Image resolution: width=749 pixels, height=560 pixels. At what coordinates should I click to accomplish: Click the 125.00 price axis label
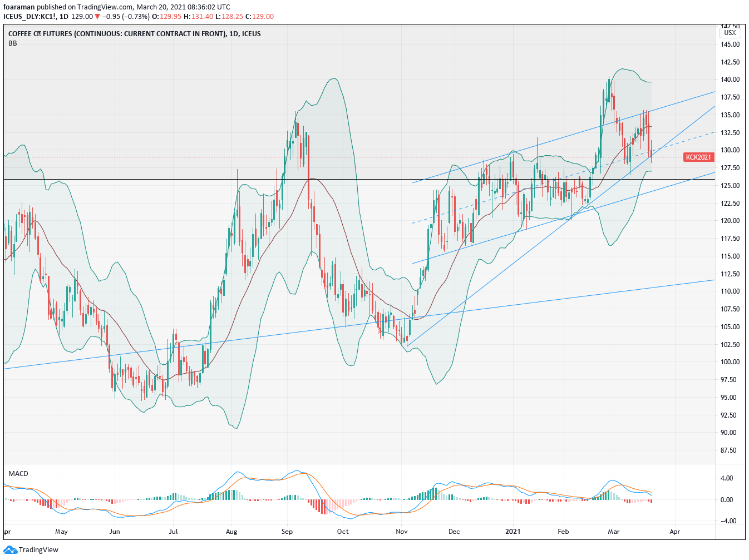[730, 186]
